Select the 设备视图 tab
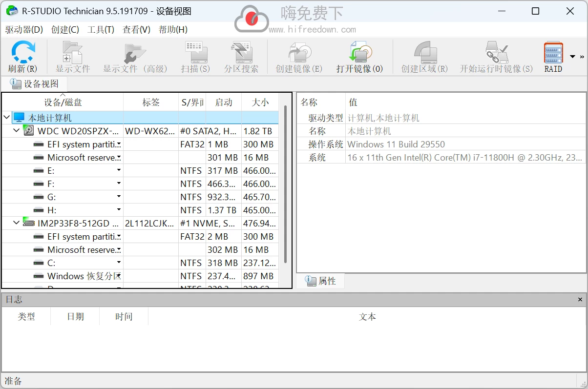Viewport: 588px width, 389px height. tap(35, 83)
